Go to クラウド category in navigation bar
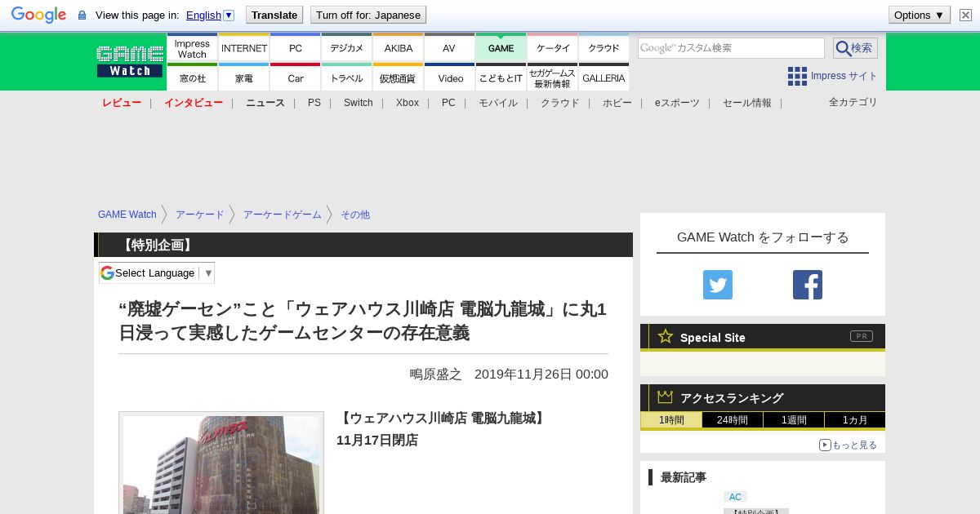Screen dimensions: 980x514 [560, 103]
